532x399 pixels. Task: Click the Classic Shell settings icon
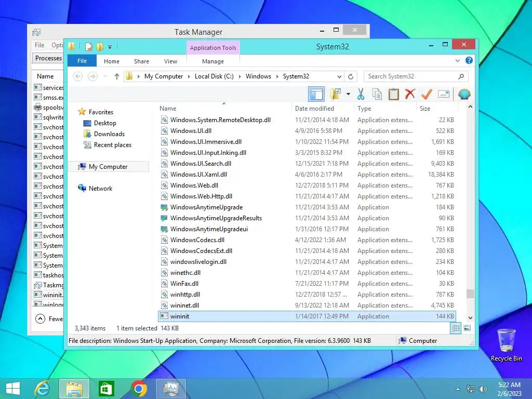click(464, 94)
